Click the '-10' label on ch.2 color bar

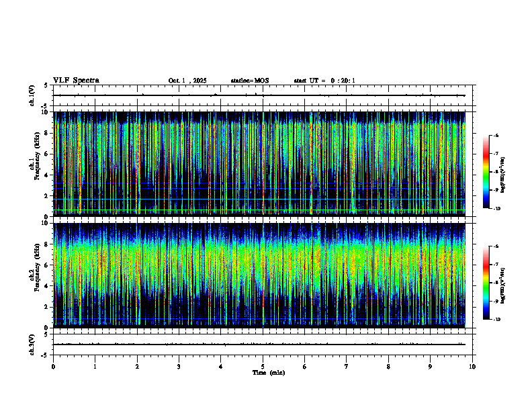(x=497, y=320)
